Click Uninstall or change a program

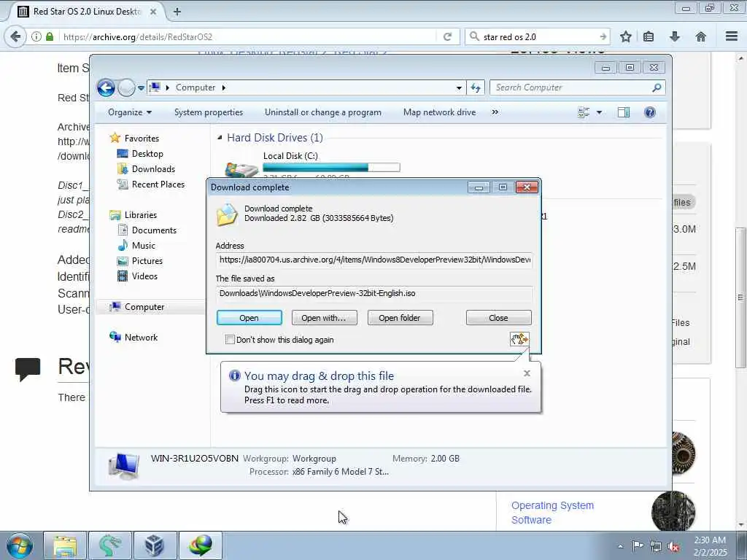pyautogui.click(x=323, y=112)
